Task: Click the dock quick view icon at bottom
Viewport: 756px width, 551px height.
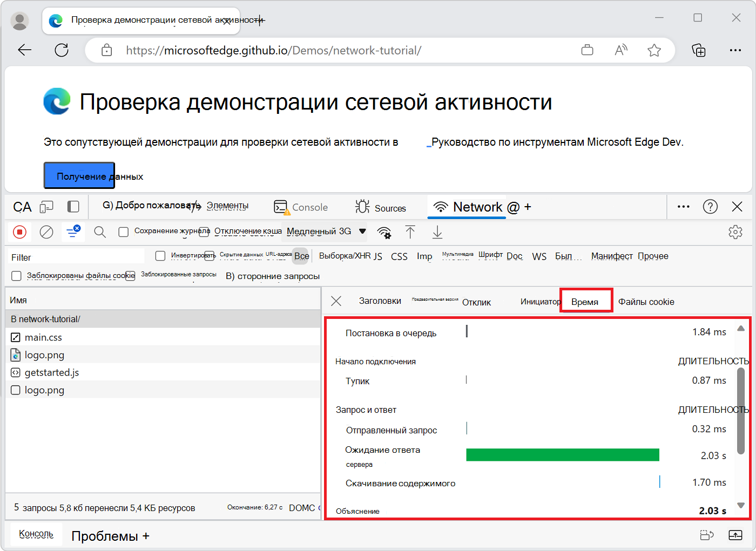Action: click(707, 535)
